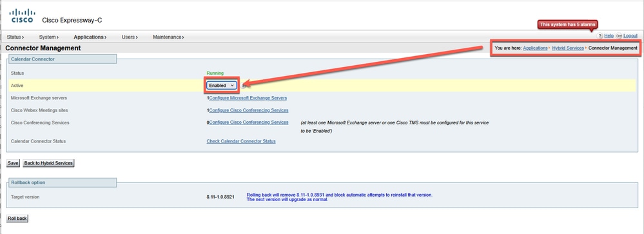Open the System menu

pyautogui.click(x=49, y=37)
